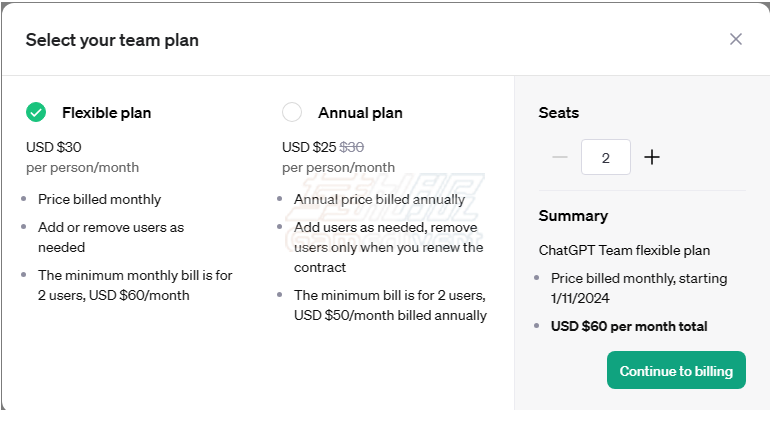Screen dimensions: 771x424
Task: Click the Annual plan label
Action: [360, 113]
